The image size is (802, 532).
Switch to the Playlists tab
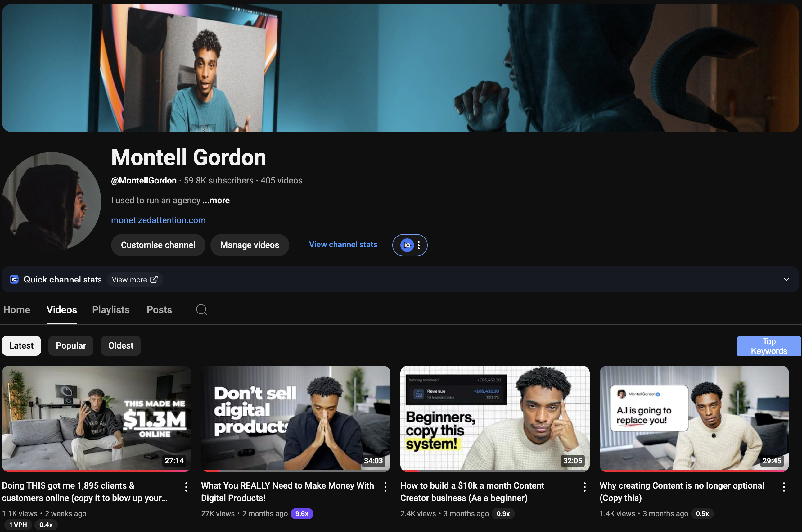click(110, 309)
